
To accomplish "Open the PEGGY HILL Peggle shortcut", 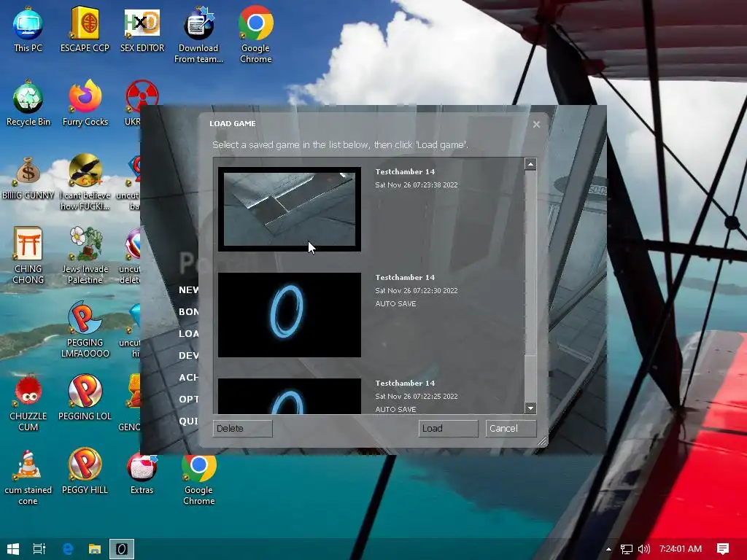I will 85,472.
